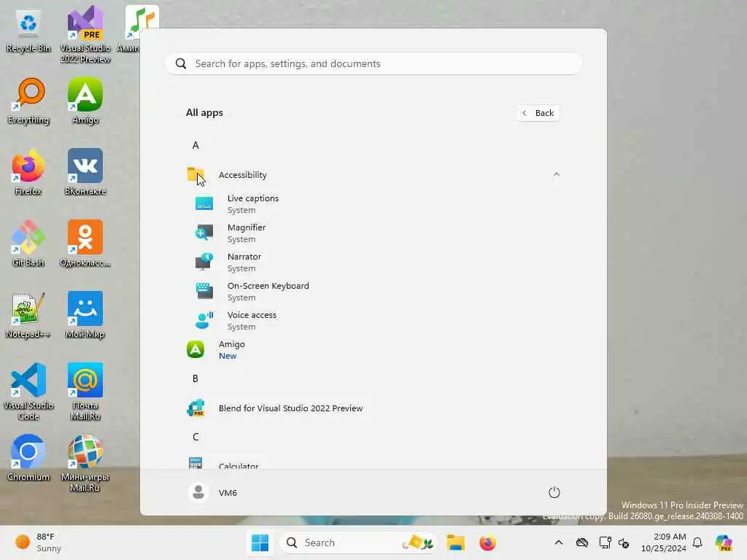The height and width of the screenshot is (560, 747).
Task: Click the Accessibility folder row
Action: tap(373, 175)
